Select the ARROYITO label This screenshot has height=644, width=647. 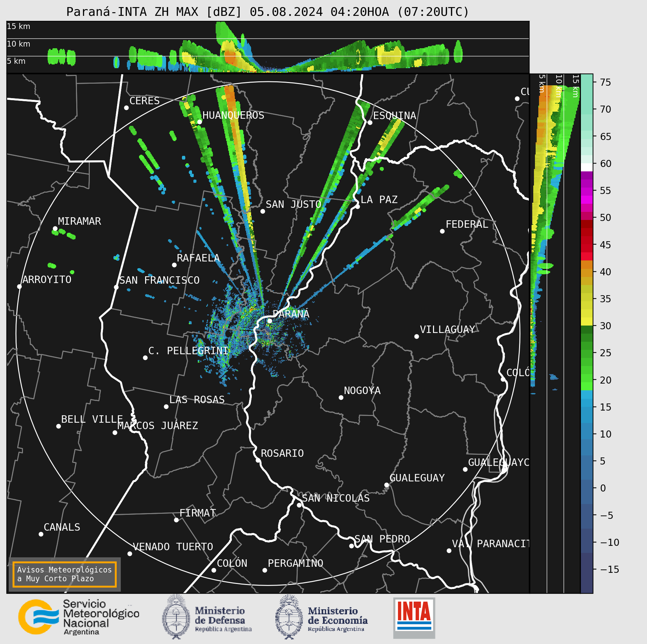[47, 280]
